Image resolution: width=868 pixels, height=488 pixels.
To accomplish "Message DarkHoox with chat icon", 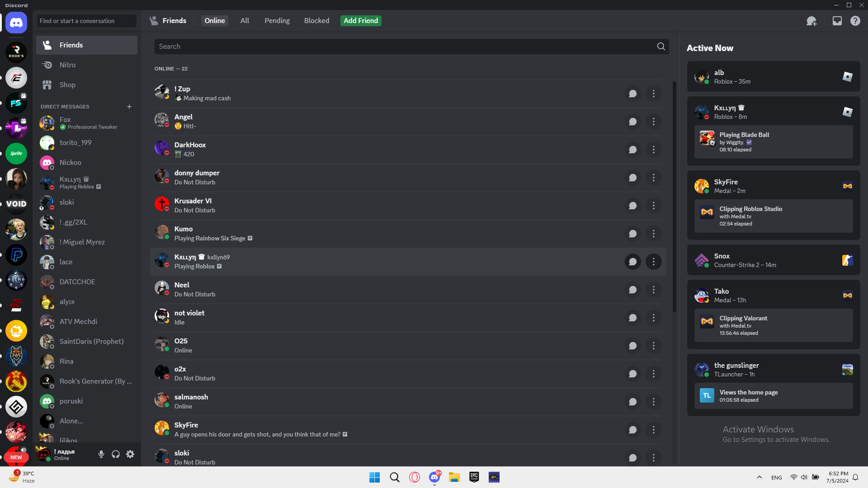I will coord(633,150).
